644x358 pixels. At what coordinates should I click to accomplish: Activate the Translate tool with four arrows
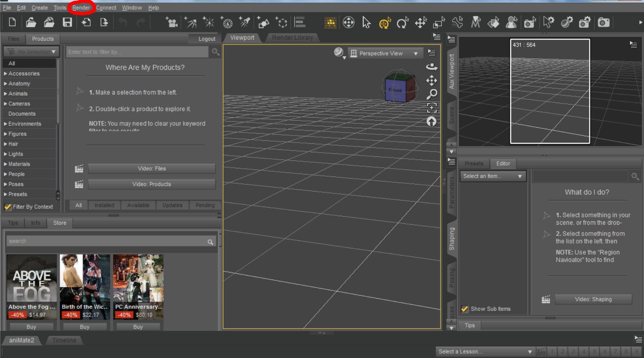point(421,23)
